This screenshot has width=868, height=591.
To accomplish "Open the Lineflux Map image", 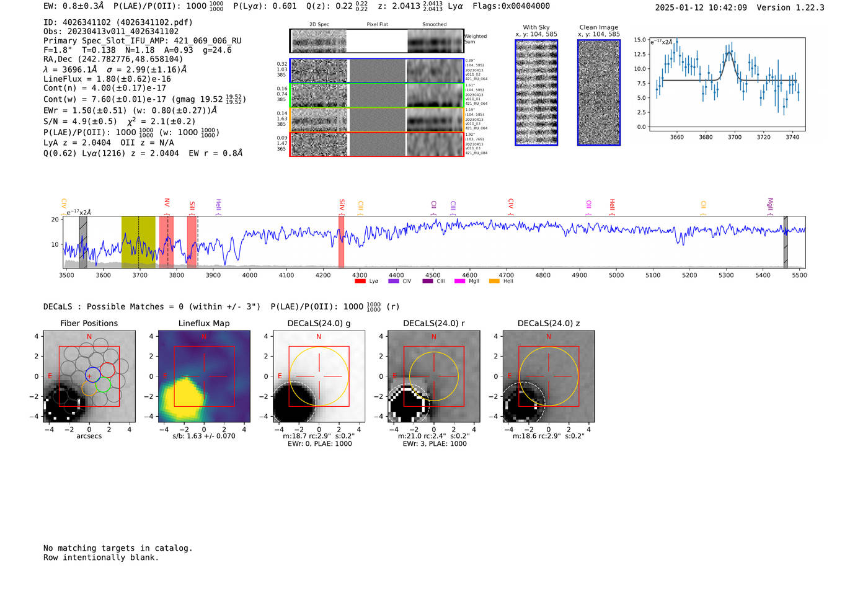I will click(x=204, y=376).
